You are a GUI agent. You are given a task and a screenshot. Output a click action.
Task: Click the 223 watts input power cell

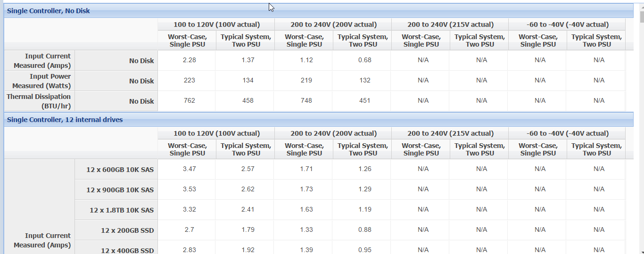(x=187, y=80)
